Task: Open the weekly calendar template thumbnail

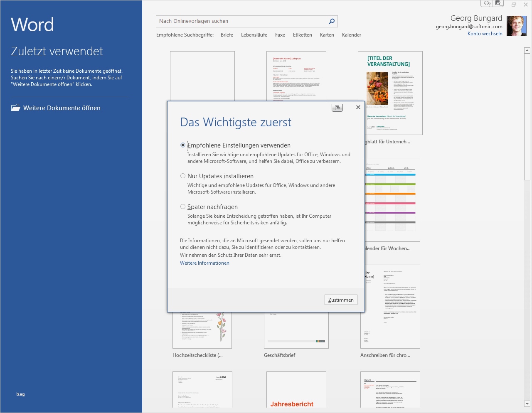Action: 392,200
